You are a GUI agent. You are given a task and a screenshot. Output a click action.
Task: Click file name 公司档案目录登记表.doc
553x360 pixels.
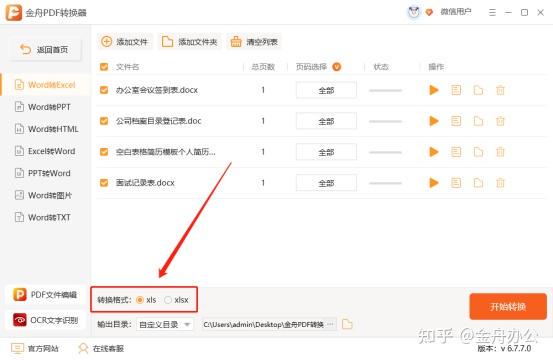click(x=159, y=121)
